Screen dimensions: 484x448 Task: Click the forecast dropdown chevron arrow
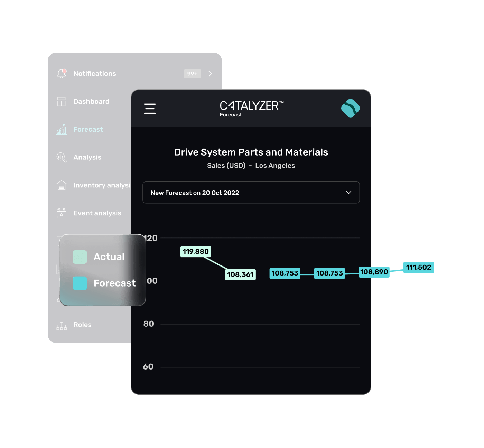coord(348,193)
